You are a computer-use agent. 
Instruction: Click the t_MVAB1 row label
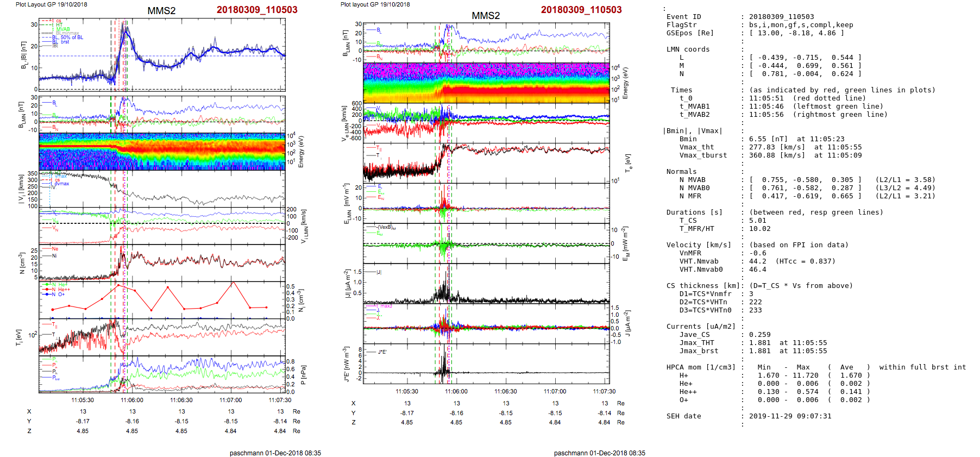[x=695, y=107]
